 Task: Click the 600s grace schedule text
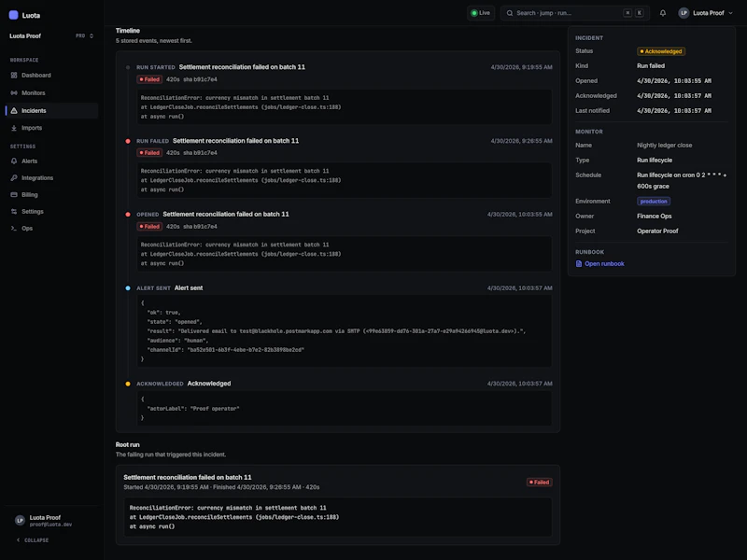[653, 186]
